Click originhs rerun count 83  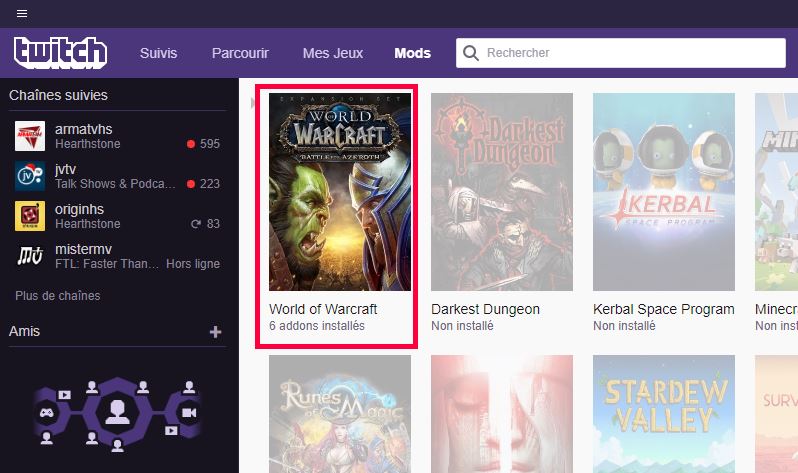[213, 224]
